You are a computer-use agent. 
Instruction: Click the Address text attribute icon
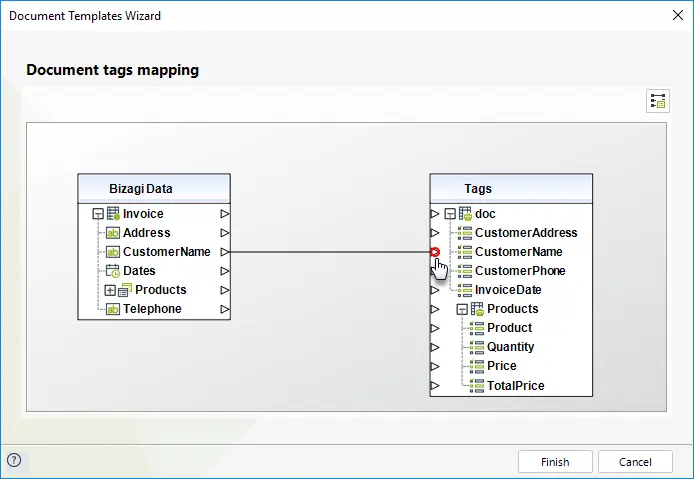tap(113, 233)
